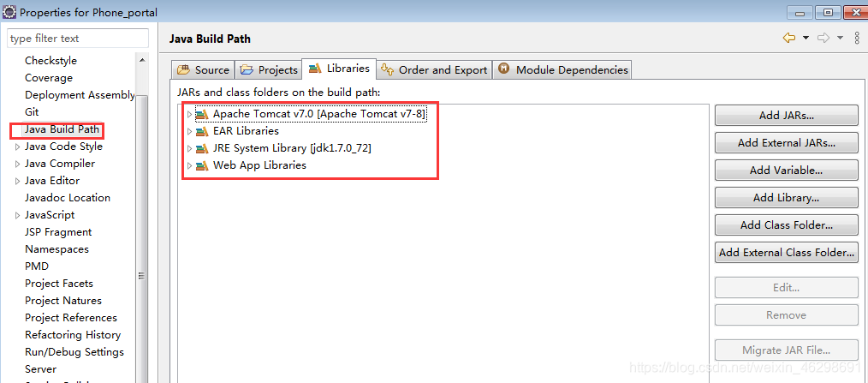Select JavaScript item in the list
868x383 pixels.
pos(50,216)
